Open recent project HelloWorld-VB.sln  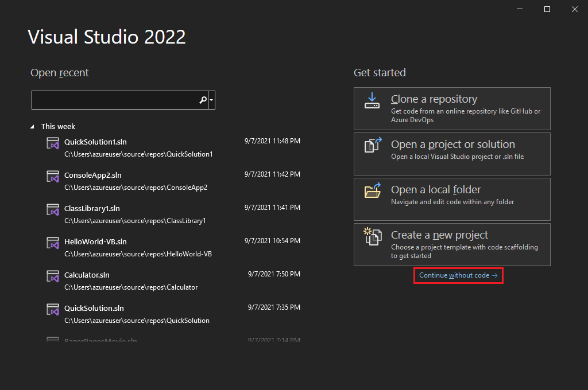[x=96, y=241]
